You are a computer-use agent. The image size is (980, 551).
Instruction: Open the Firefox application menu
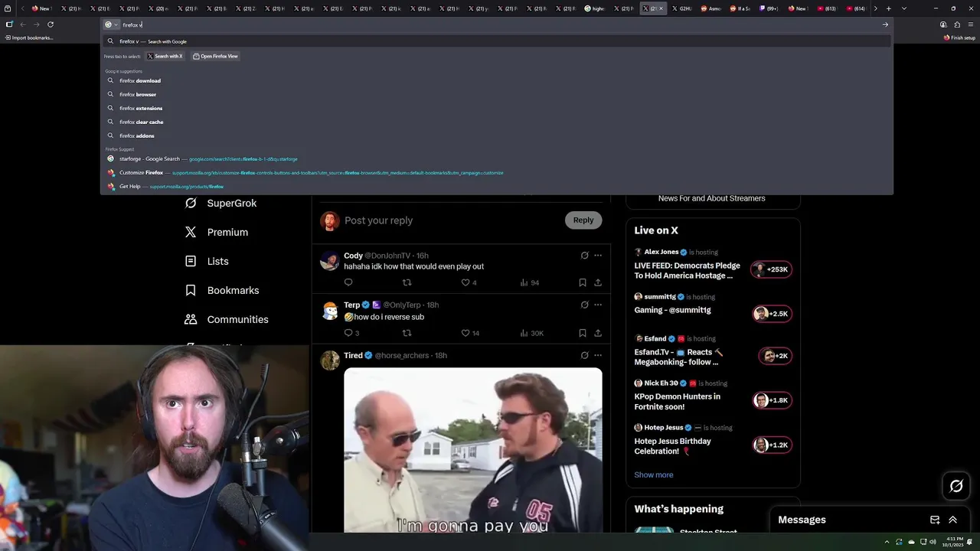971,24
